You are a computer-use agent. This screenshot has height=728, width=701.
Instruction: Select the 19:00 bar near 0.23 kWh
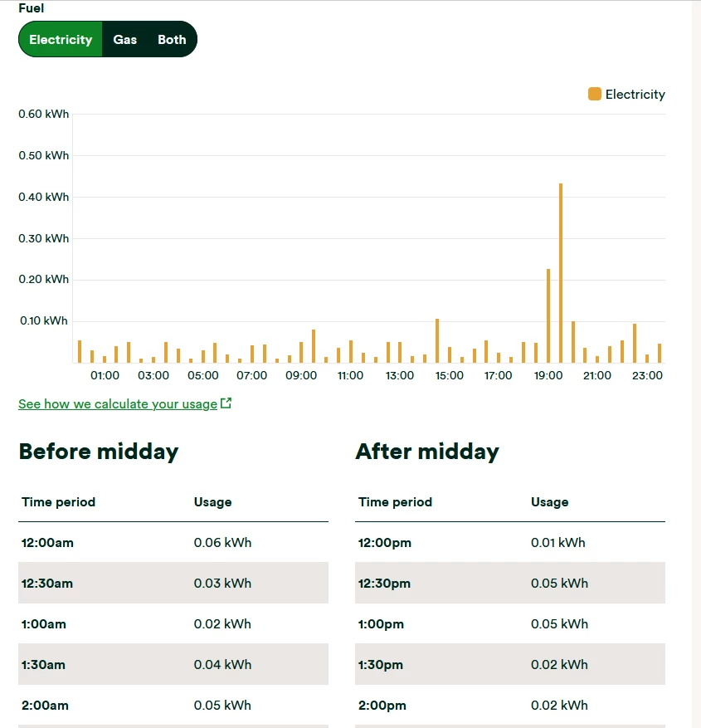[x=548, y=315]
